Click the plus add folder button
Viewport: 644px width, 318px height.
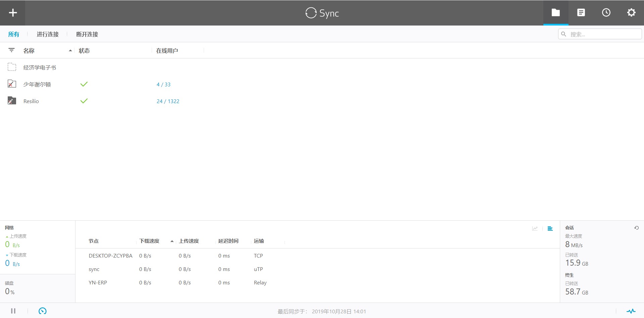(x=13, y=13)
